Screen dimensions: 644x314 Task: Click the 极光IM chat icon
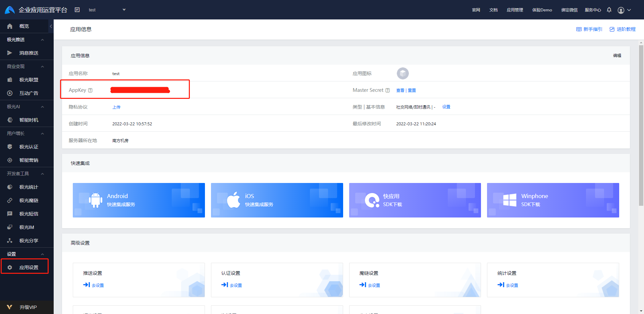(10, 227)
